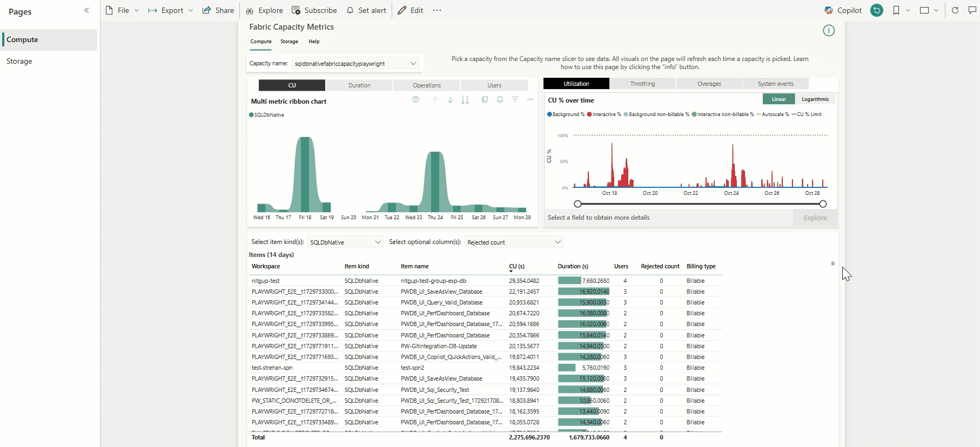Toggle Interactive % legend item
The image size is (980, 447).
[604, 114]
